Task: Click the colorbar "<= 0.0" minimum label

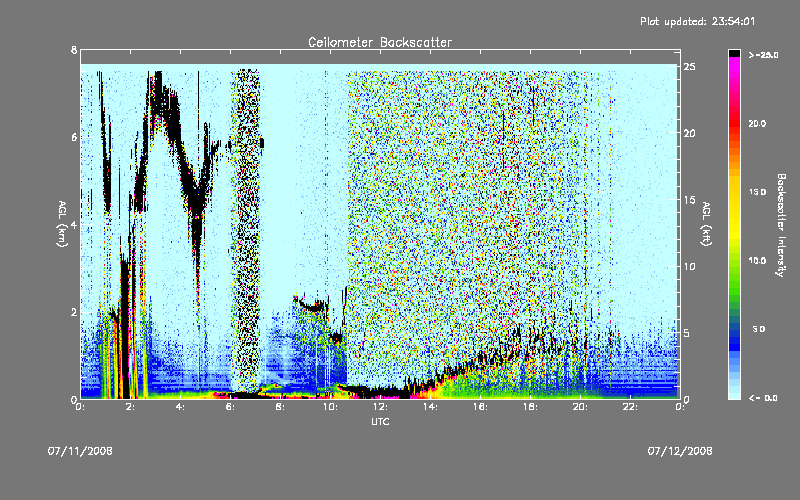Action: 763,397
